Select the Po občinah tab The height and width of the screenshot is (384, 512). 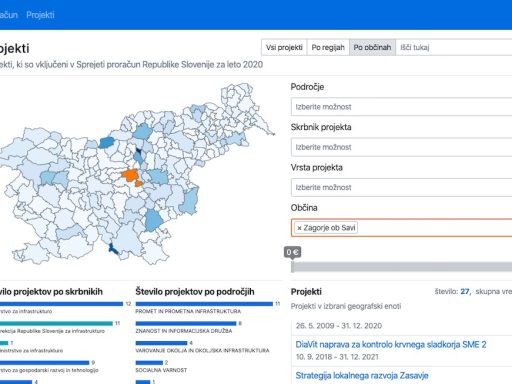(x=372, y=47)
